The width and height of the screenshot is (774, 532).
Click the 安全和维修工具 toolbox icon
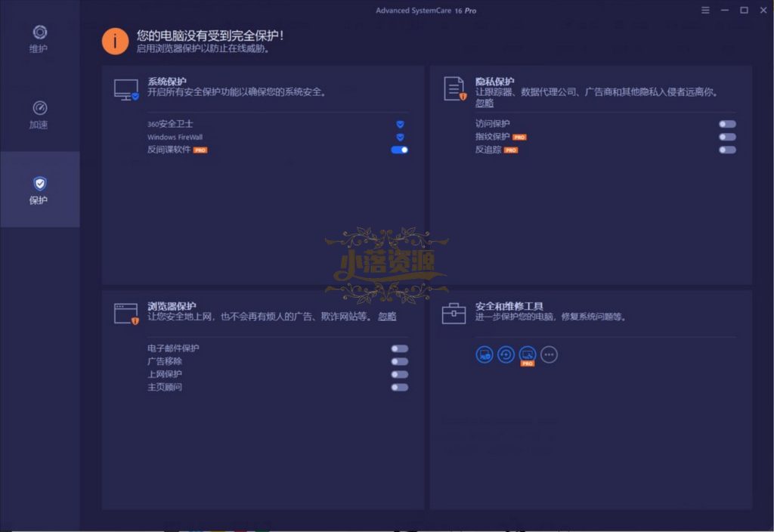pyautogui.click(x=454, y=314)
